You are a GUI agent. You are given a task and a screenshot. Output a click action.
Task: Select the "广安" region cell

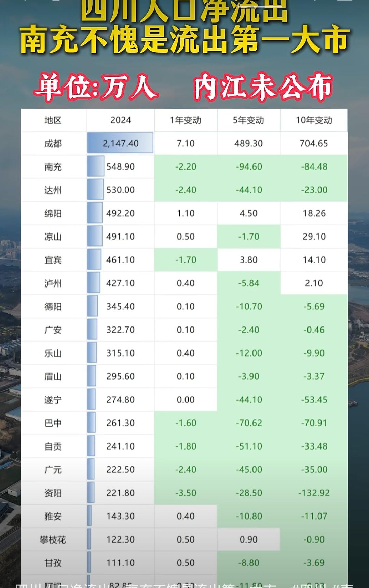point(53,330)
